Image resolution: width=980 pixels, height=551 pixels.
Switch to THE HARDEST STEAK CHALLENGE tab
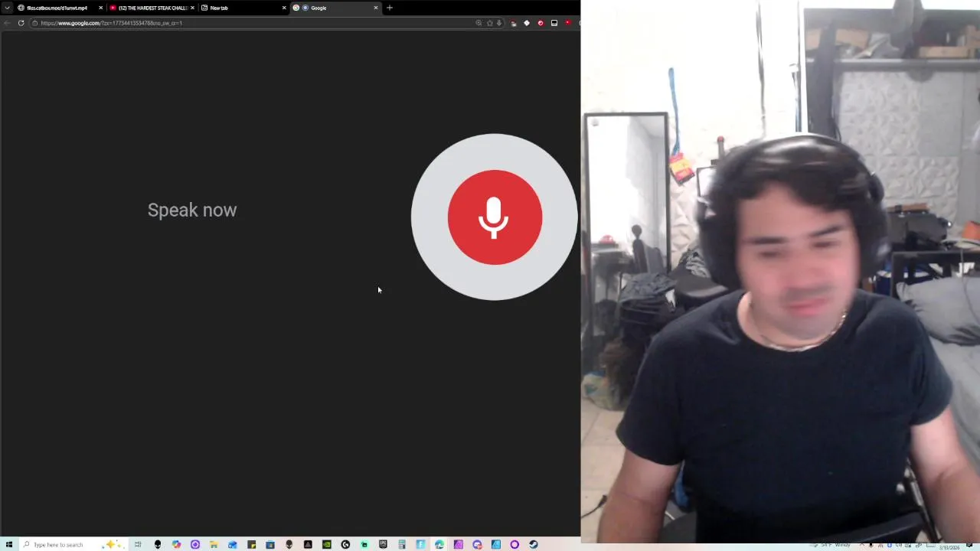click(152, 8)
